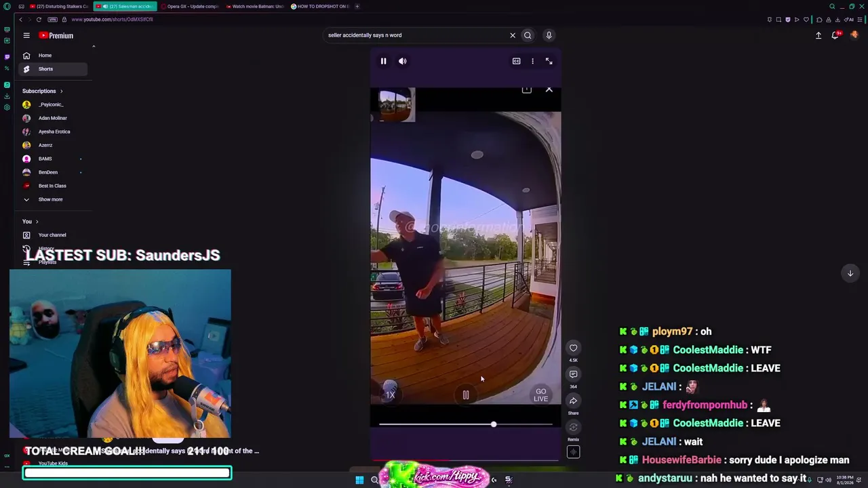Screen dimensions: 868x488
Task: Switch to the HOW TO DROPSHOT browser tab
Action: pyautogui.click(x=320, y=6)
